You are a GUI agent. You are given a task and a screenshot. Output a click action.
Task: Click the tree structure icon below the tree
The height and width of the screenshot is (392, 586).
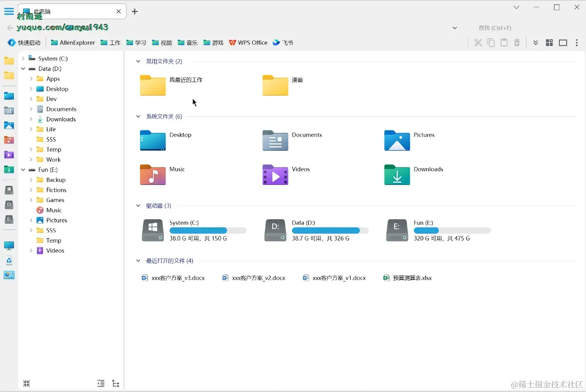[x=116, y=384]
